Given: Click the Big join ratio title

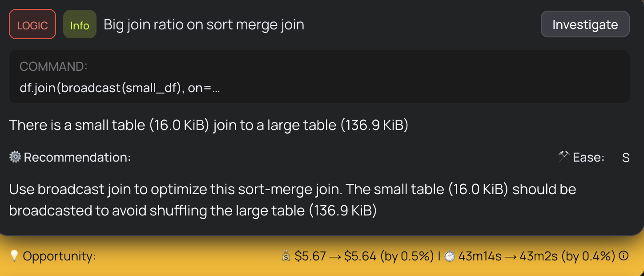Looking at the screenshot, I should pyautogui.click(x=203, y=24).
